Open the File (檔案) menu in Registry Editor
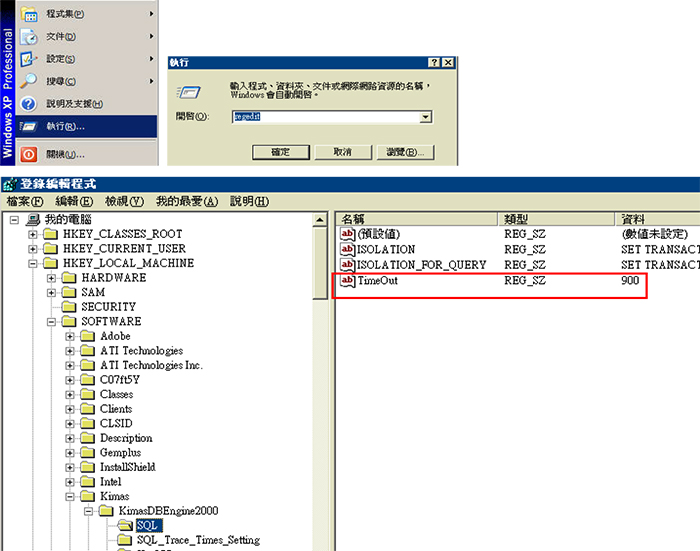This screenshot has width=700, height=551. (x=25, y=201)
